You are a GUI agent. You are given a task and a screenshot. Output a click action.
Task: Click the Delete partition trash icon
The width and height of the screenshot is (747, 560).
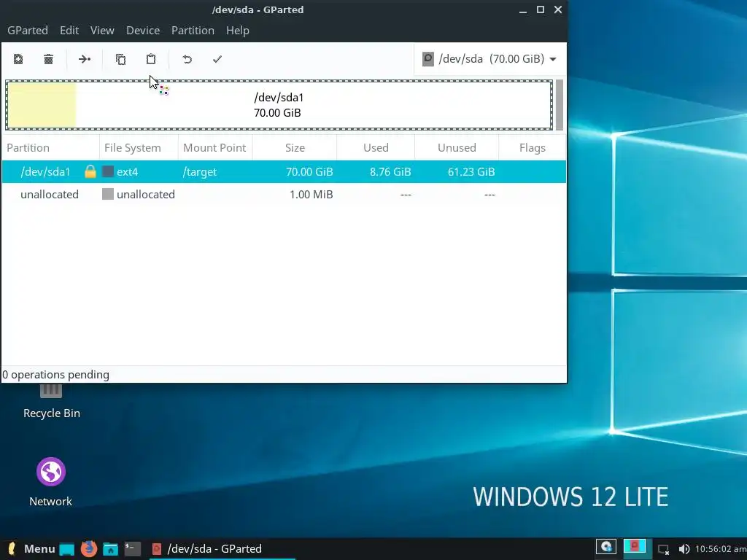48,59
